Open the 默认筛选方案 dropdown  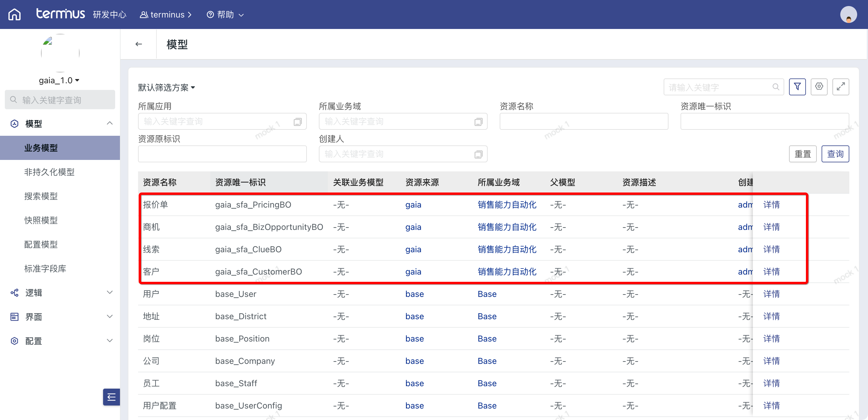166,88
